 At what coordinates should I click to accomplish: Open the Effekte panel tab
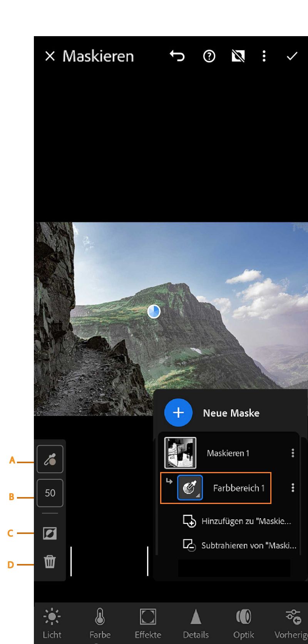coord(148,623)
